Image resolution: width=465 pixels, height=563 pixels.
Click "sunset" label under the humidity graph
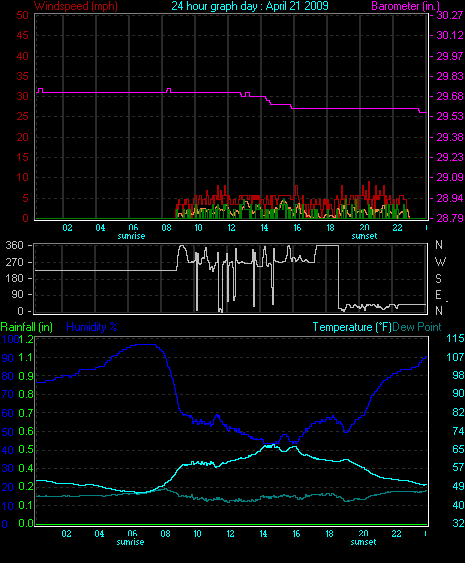tap(363, 542)
